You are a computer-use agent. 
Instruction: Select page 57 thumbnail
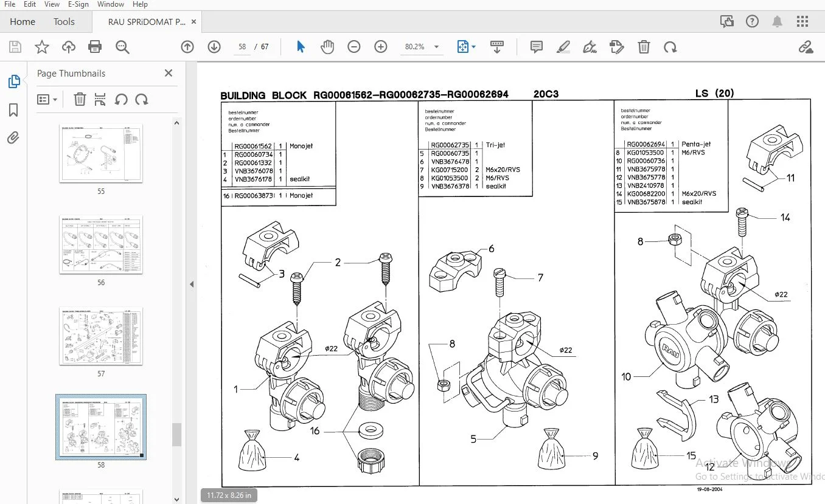tap(101, 336)
